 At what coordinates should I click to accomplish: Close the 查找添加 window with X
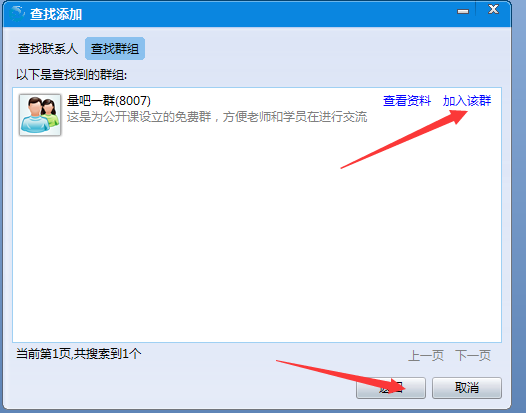pos(493,9)
